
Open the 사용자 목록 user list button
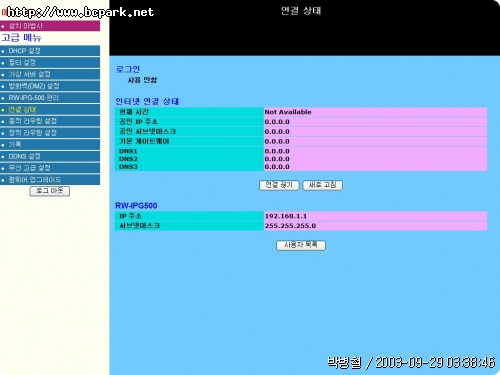301,245
